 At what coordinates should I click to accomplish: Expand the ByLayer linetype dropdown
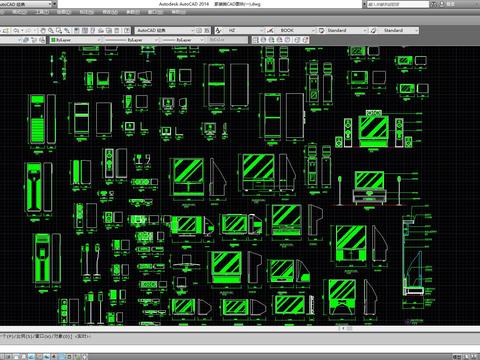click(131, 40)
